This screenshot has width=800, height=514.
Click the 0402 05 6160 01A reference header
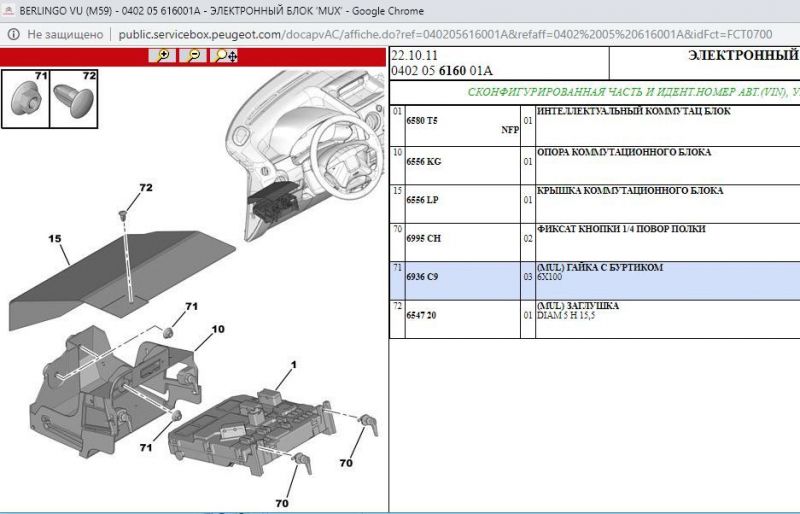point(441,71)
